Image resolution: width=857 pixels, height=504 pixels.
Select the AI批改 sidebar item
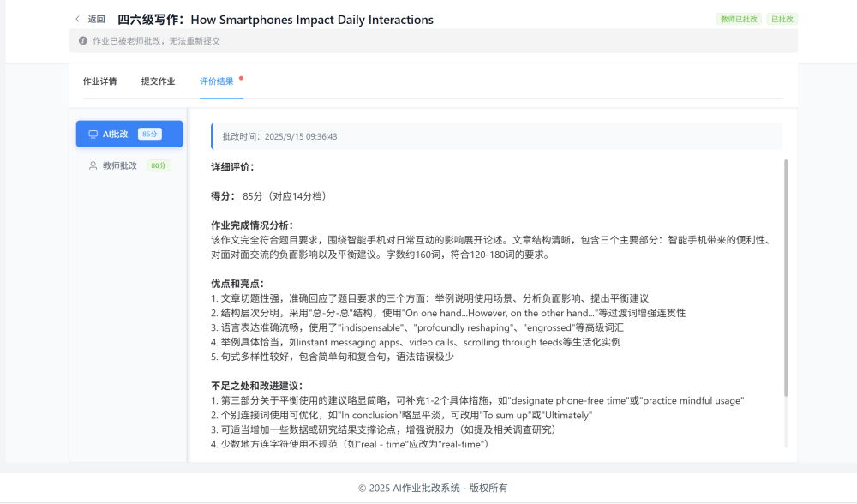point(129,134)
